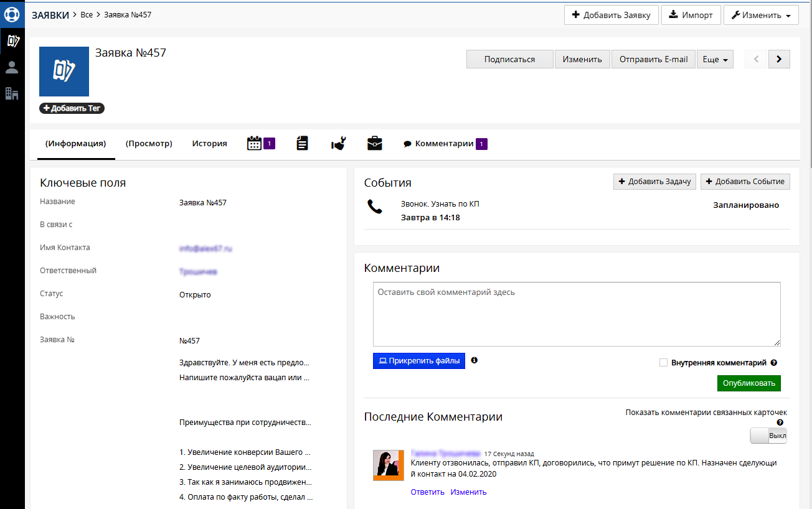The height and width of the screenshot is (509, 812).
Task: Enable the Внутренняя комментарий checkbox
Action: click(x=663, y=363)
